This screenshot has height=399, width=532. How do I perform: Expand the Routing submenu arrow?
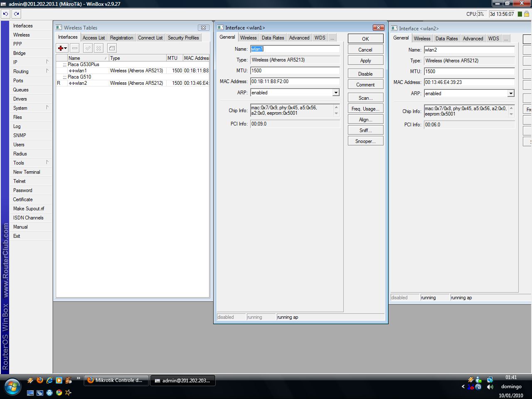[47, 71]
